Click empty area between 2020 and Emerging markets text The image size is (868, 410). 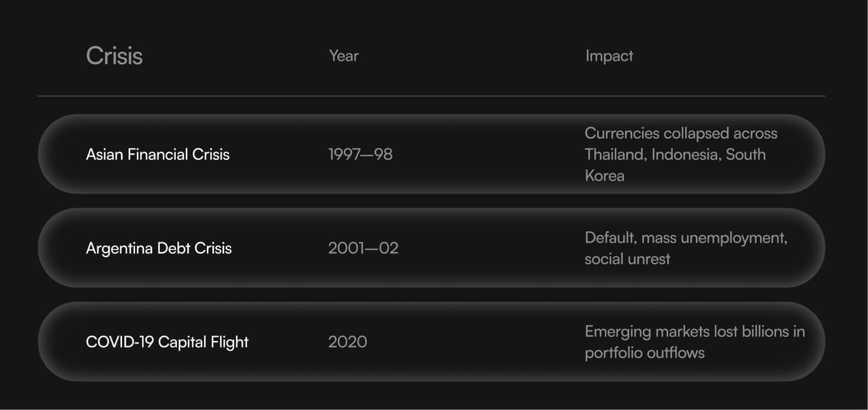[476, 342]
